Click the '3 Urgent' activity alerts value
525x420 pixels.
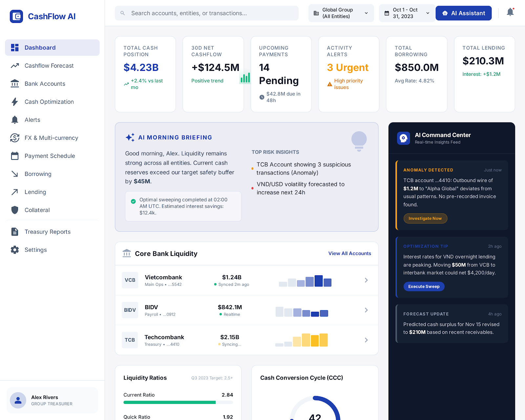(x=348, y=68)
